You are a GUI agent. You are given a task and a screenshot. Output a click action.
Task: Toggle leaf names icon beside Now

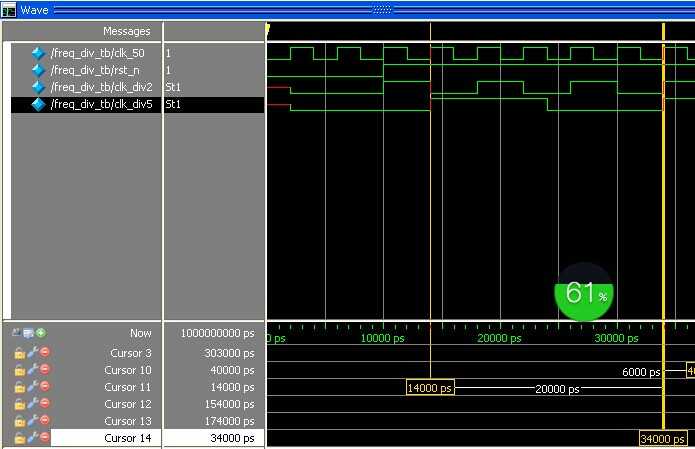pos(16,332)
